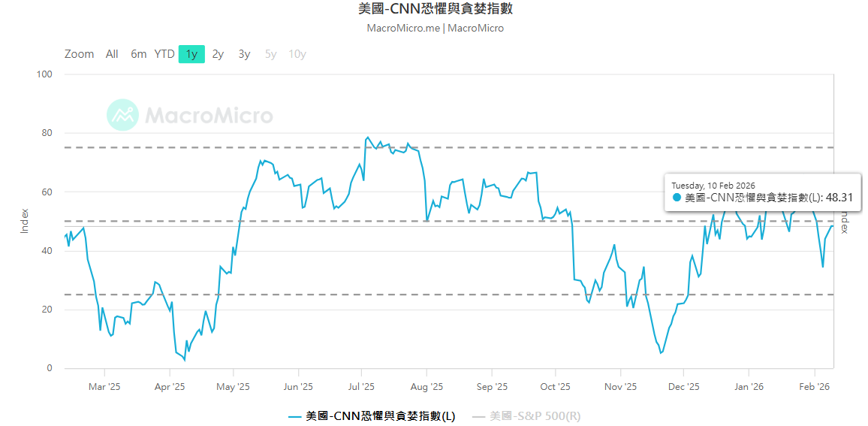Image resolution: width=868 pixels, height=426 pixels.
Task: Choose the 2y zoom range
Action: tap(218, 54)
